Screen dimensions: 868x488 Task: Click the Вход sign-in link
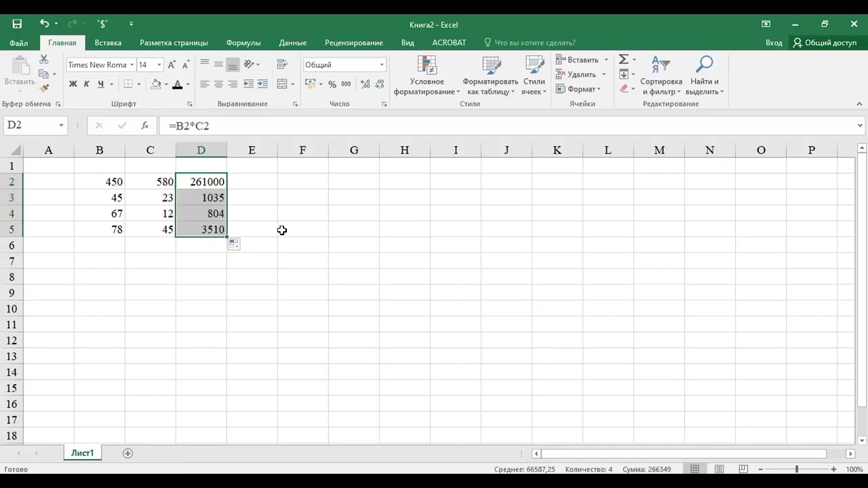774,43
